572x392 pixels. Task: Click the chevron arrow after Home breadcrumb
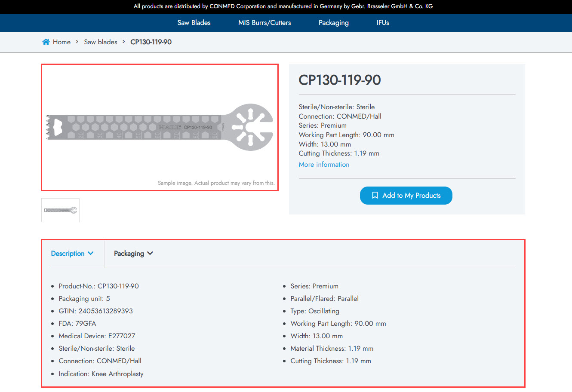click(77, 42)
